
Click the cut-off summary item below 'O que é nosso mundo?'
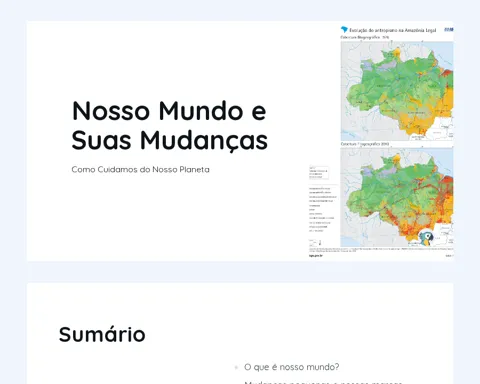[323, 382]
